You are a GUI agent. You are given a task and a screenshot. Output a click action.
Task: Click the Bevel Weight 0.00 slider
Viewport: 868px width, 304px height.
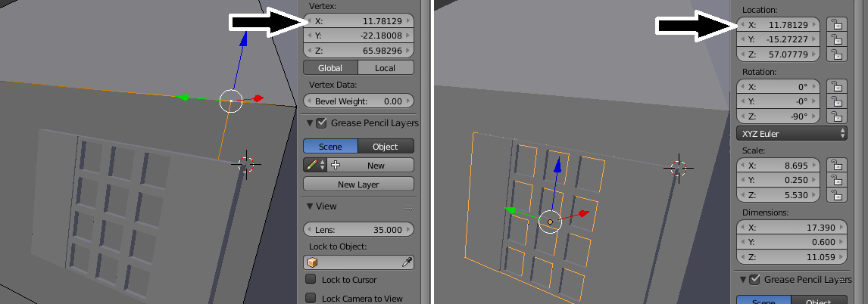tap(359, 101)
